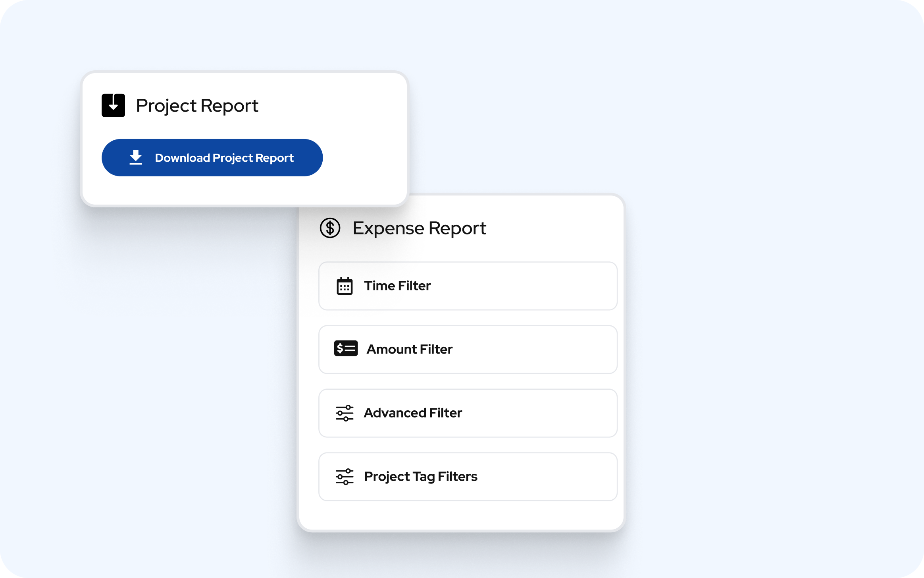The height and width of the screenshot is (578, 924).
Task: Click the Project Tag Filters label text
Action: (x=420, y=477)
